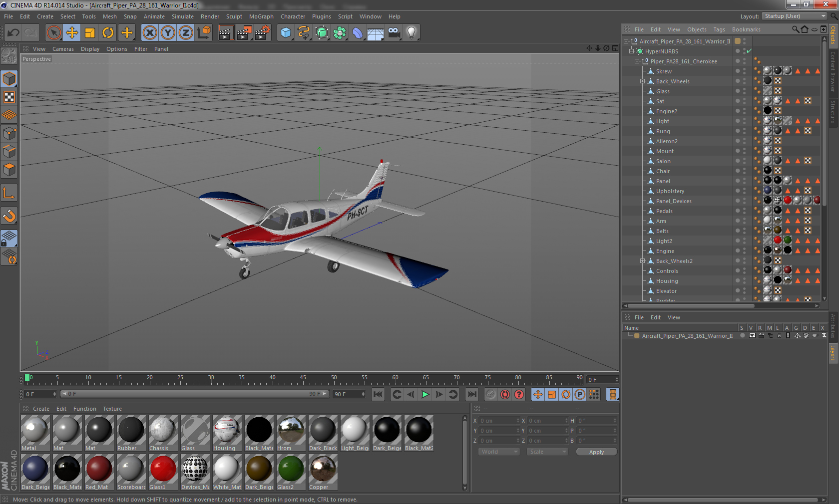Enable Snap magnet icon
839x504 pixels.
click(x=9, y=216)
